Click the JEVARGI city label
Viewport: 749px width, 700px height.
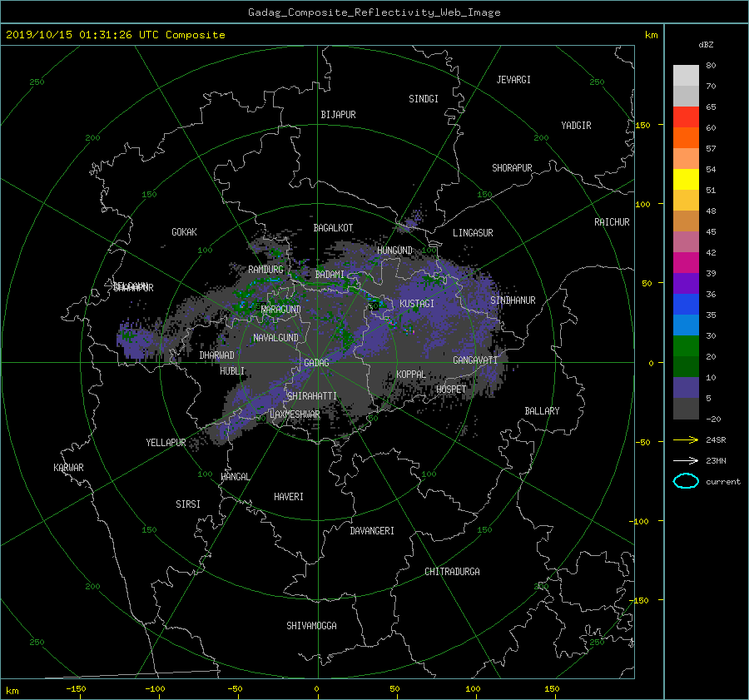click(513, 80)
